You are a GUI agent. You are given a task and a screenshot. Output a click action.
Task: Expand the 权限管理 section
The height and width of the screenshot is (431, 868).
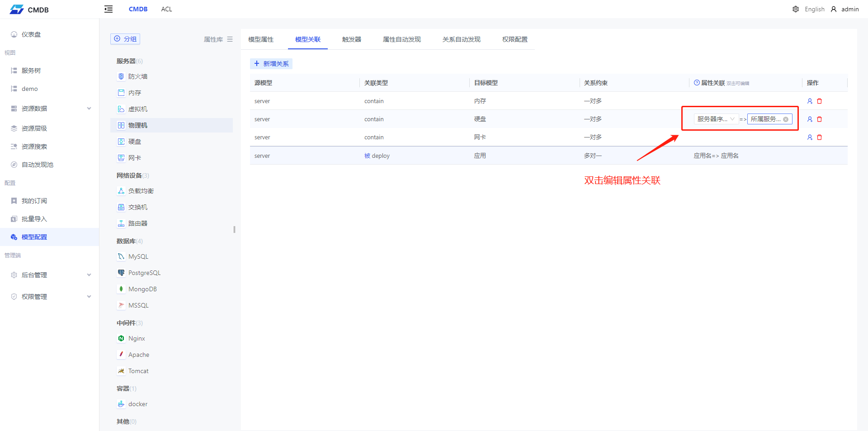click(x=89, y=296)
